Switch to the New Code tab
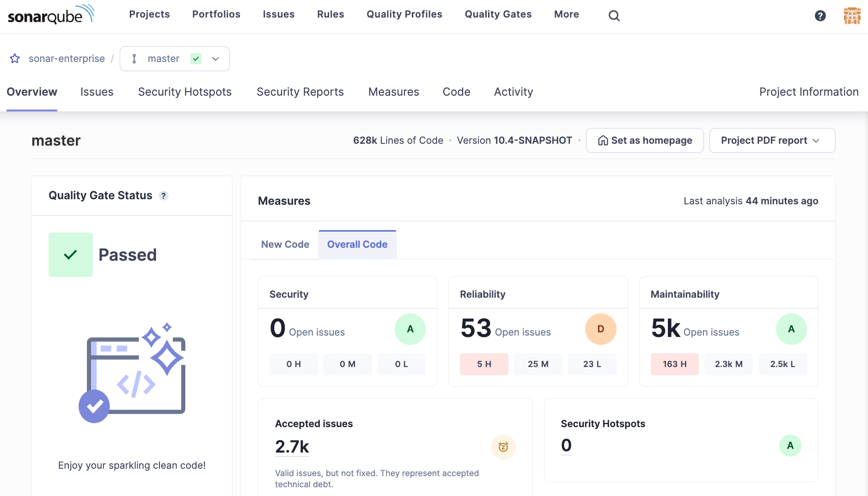The height and width of the screenshot is (496, 868). pyautogui.click(x=285, y=245)
